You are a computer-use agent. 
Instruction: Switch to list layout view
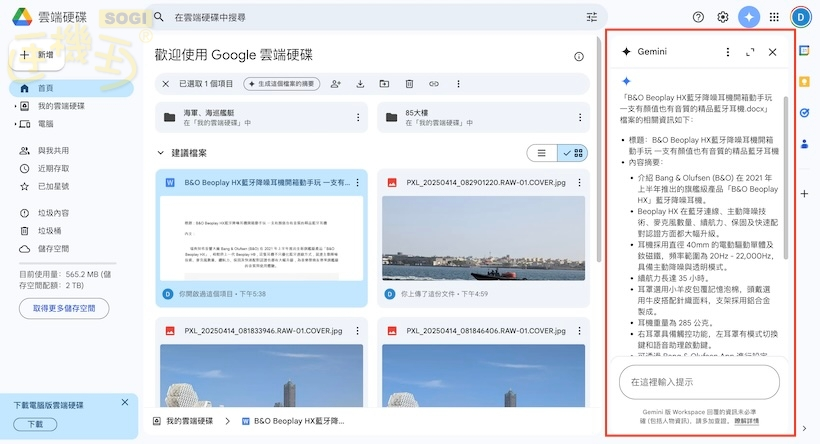[542, 153]
